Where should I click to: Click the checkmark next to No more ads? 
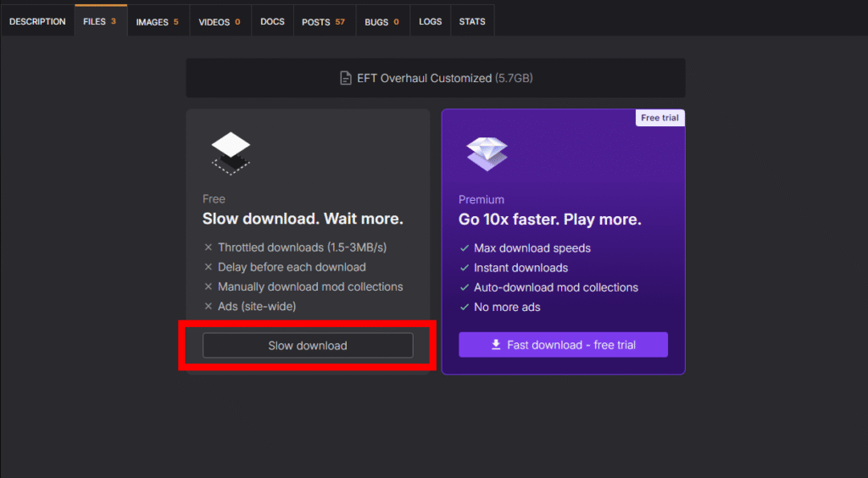click(464, 307)
